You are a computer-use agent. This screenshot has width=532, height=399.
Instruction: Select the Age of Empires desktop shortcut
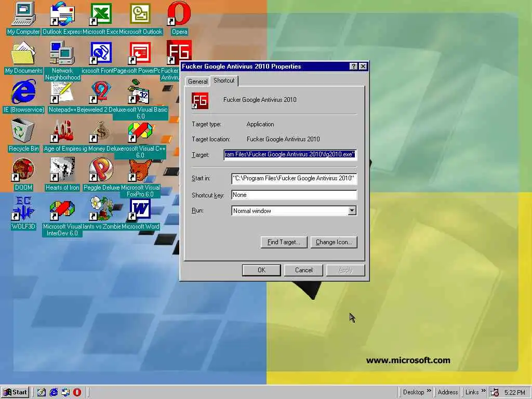62,135
